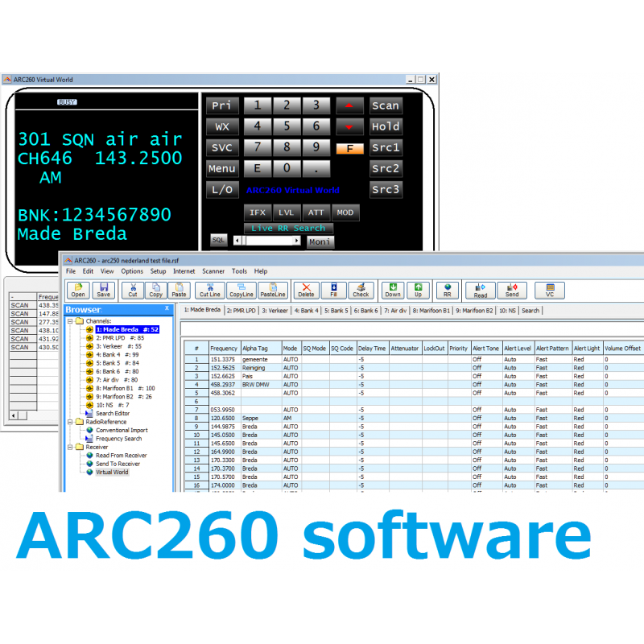
Task: Collapse the Channels tree folder
Action: (70, 320)
